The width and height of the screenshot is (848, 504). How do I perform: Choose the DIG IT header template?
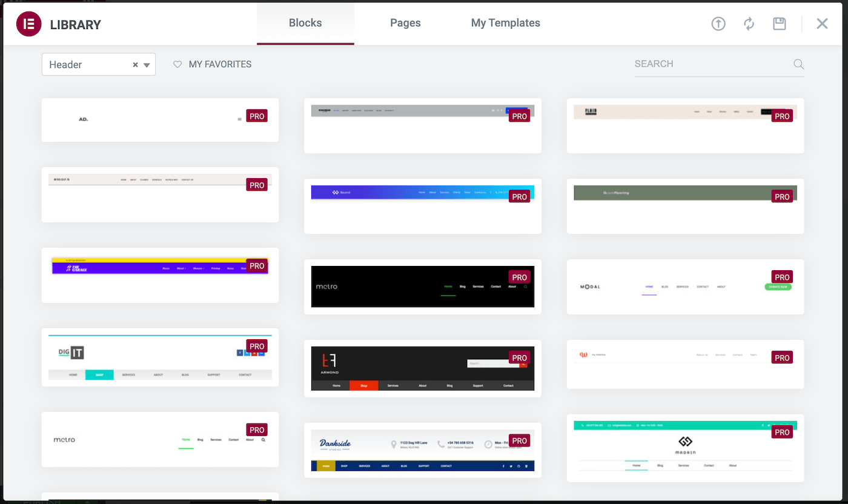click(160, 357)
